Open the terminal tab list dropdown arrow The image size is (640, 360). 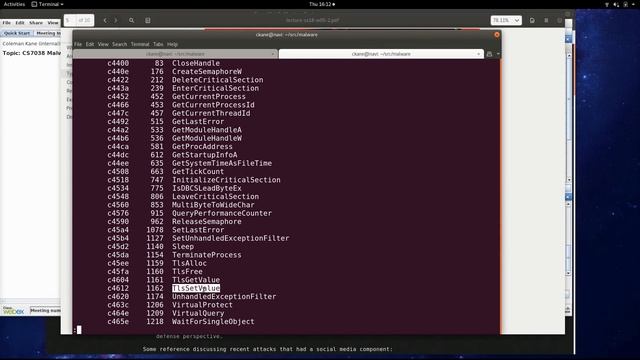click(498, 54)
